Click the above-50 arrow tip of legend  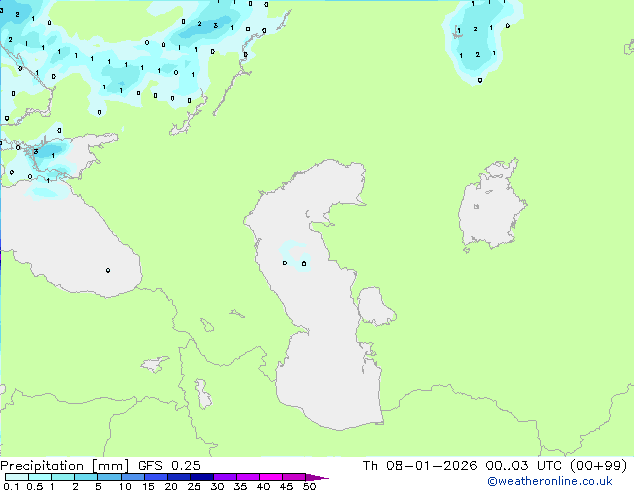point(317,477)
